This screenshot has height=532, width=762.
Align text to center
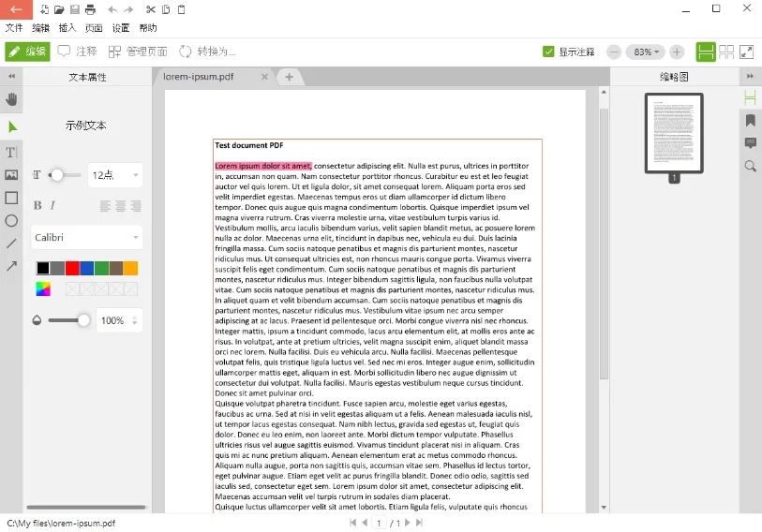121,206
